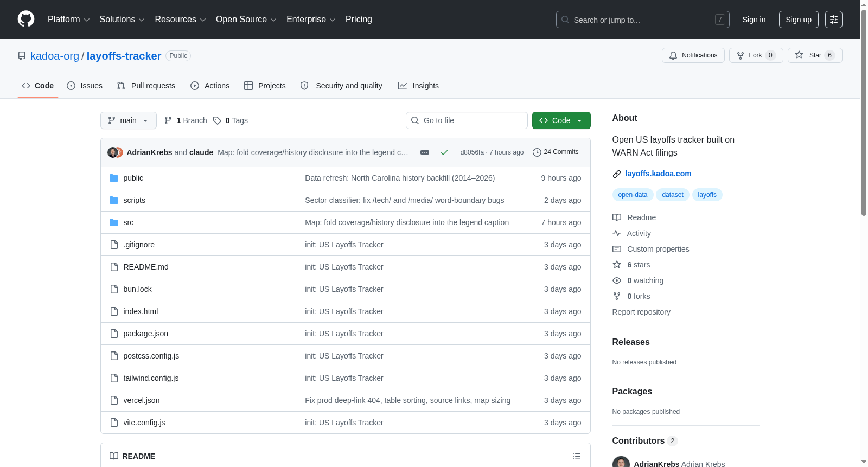Click the tag icon next to Tags
868x467 pixels.
tap(217, 120)
